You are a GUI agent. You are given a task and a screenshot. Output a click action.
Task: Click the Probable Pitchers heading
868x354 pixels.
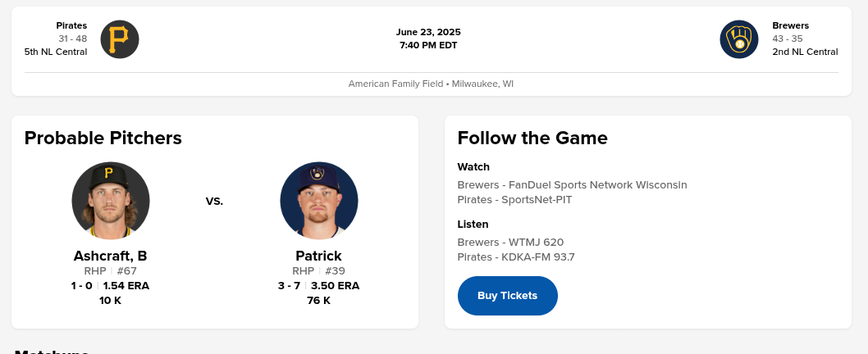tap(103, 138)
